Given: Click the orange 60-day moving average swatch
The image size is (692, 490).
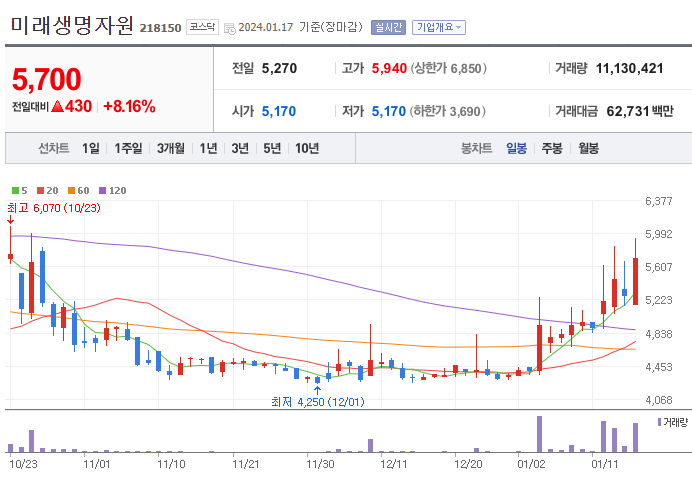Looking at the screenshot, I should pos(71,191).
